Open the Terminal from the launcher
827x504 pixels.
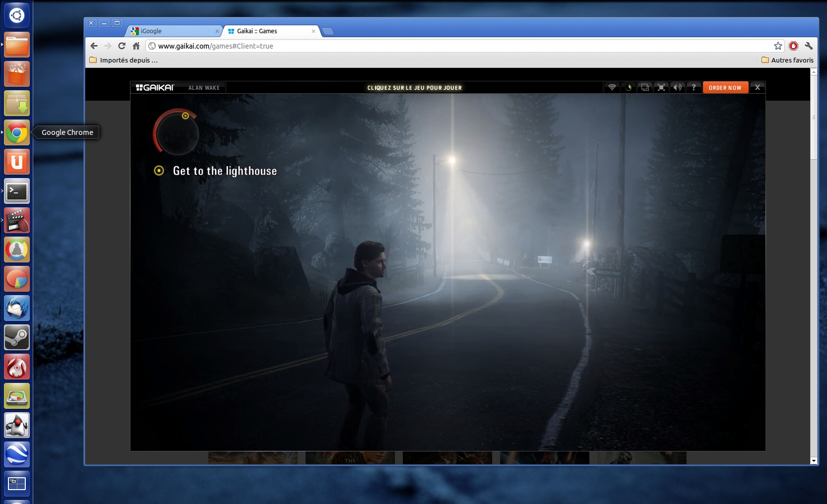point(17,191)
